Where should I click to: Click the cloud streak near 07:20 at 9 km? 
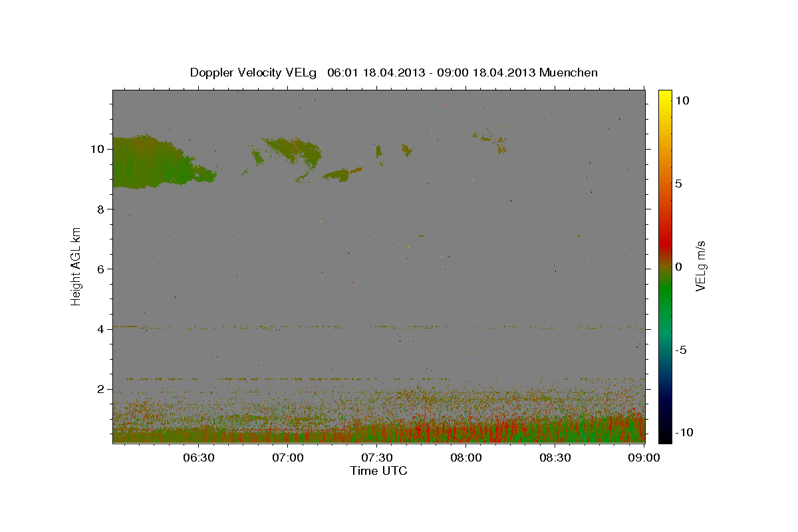(x=342, y=174)
